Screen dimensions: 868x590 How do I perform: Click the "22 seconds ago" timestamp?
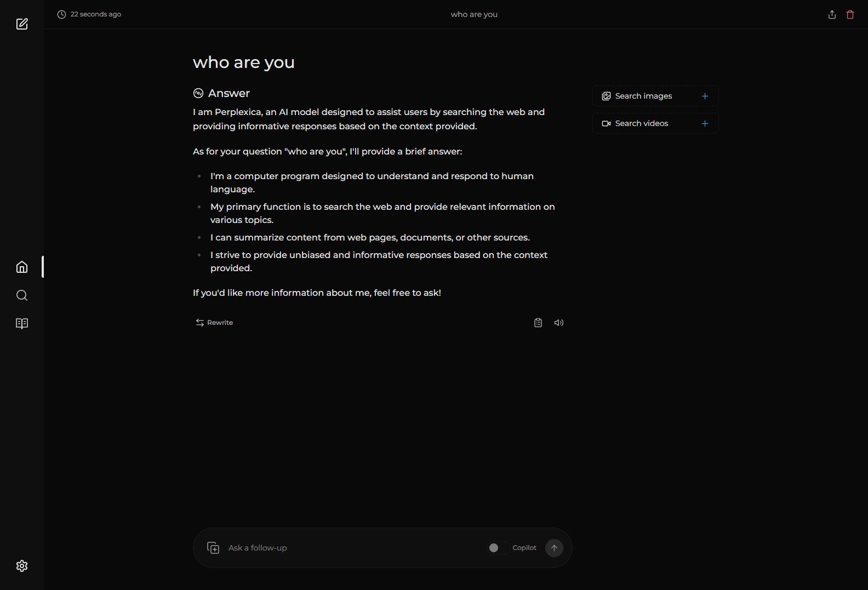click(x=96, y=14)
